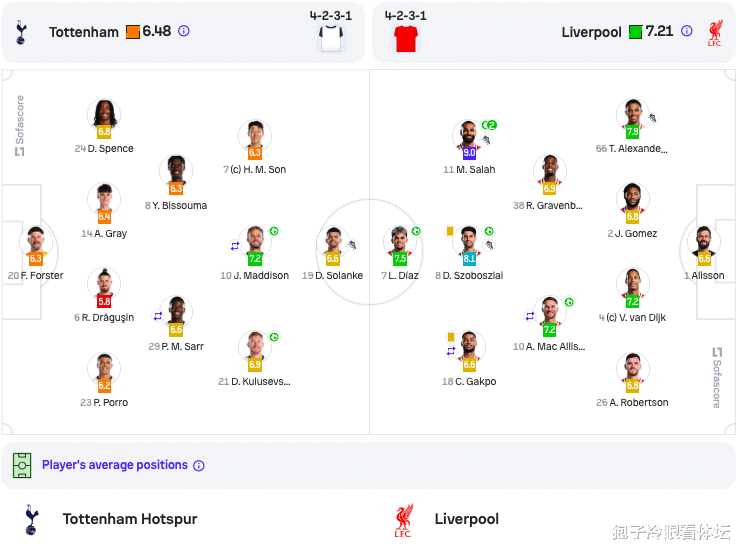Open the Liverpool team link at the bottom
Screen dimensions: 739x551
tap(467, 519)
